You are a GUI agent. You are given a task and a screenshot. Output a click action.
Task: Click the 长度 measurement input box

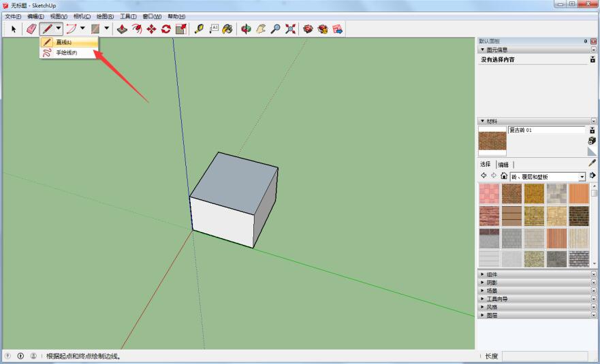(x=544, y=356)
